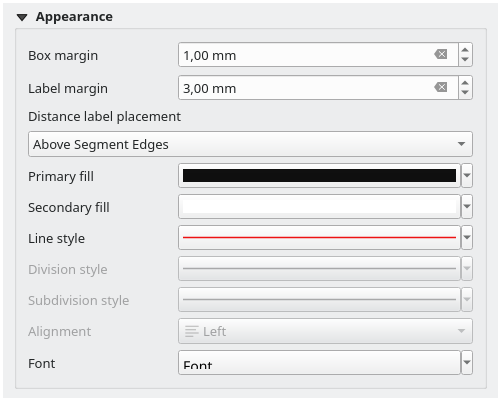
Task: Click the Box margin label
Action: [63, 56]
